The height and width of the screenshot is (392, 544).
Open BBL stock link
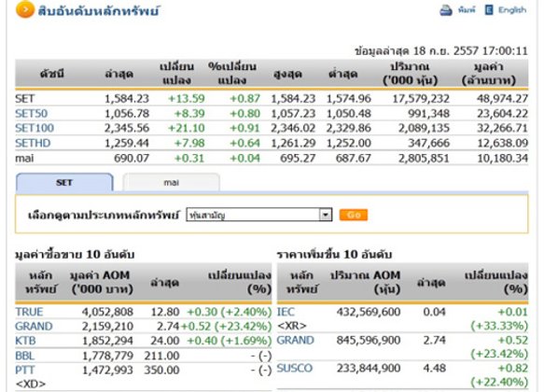(x=24, y=356)
